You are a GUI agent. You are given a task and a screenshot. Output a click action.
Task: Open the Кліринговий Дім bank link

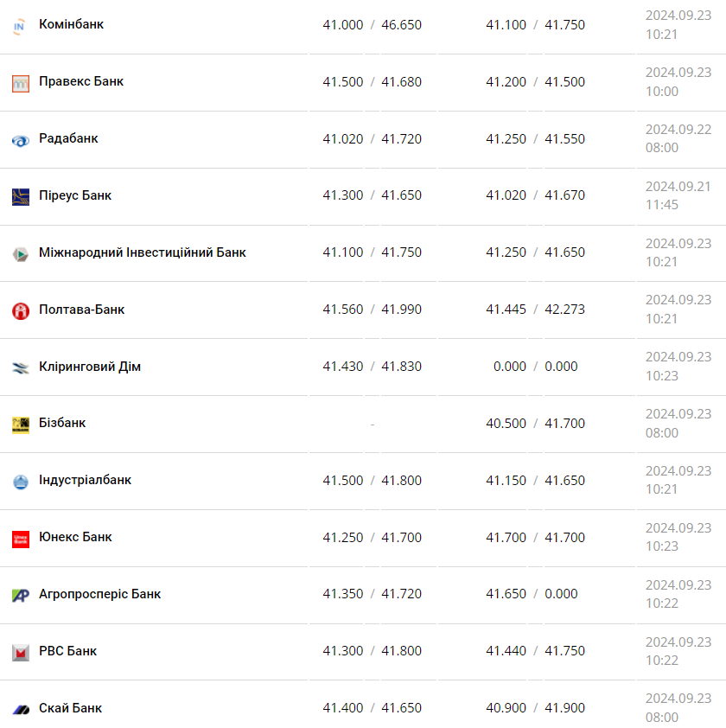[90, 367]
